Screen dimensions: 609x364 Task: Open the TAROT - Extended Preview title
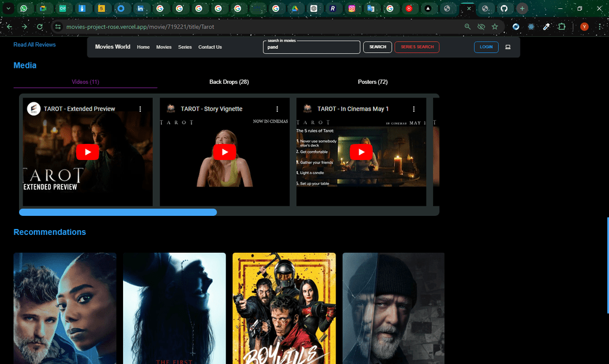pyautogui.click(x=79, y=109)
